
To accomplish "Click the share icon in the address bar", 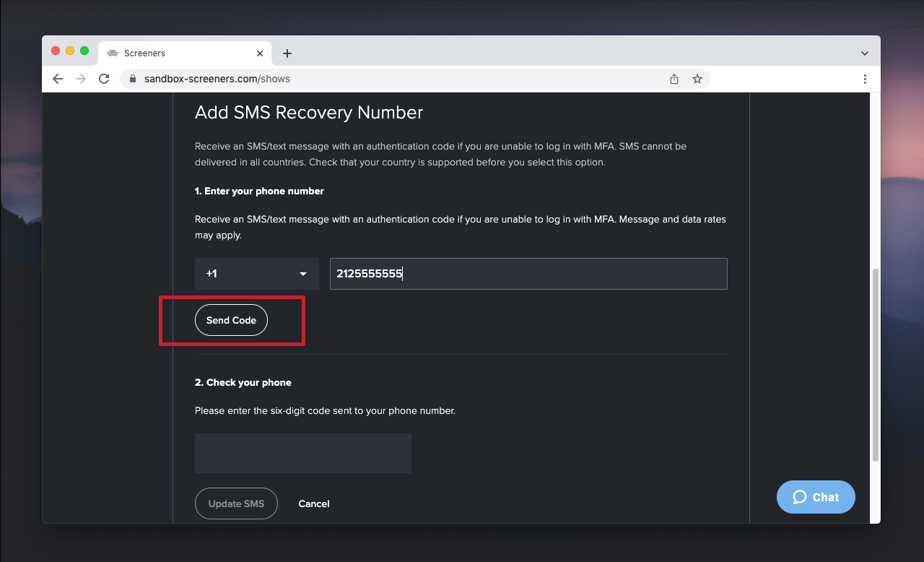I will click(x=674, y=79).
